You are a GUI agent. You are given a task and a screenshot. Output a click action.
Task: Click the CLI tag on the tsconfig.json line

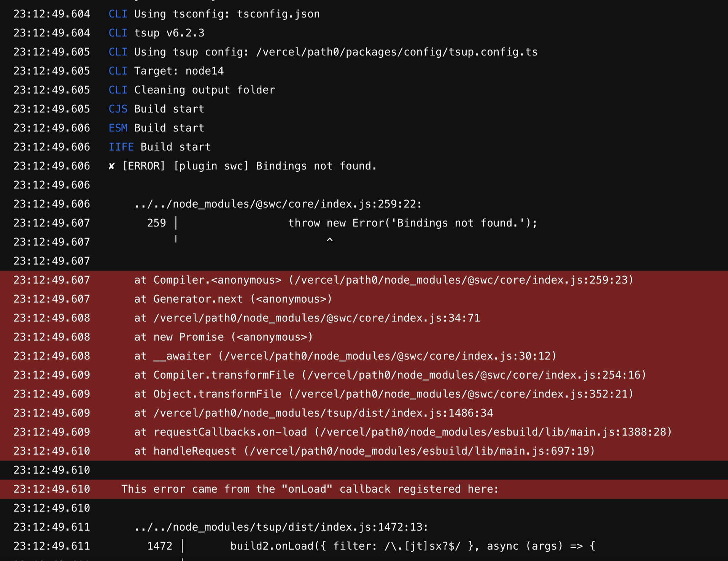pos(118,14)
